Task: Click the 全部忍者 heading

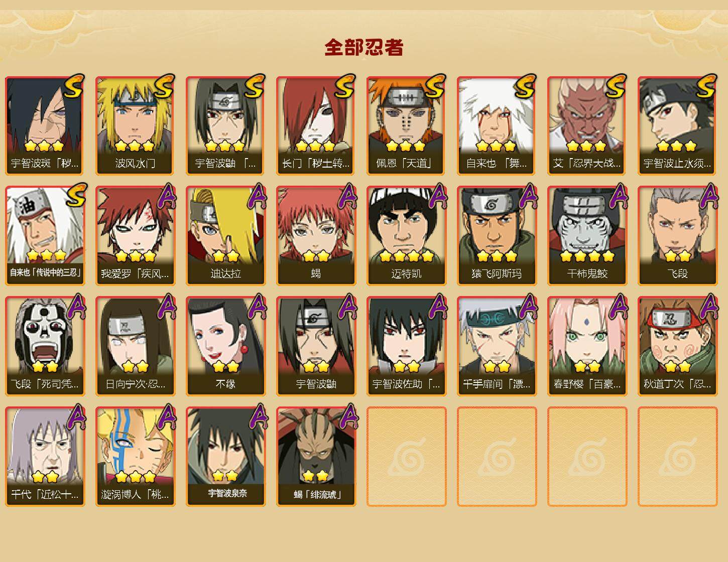Action: [x=364, y=48]
